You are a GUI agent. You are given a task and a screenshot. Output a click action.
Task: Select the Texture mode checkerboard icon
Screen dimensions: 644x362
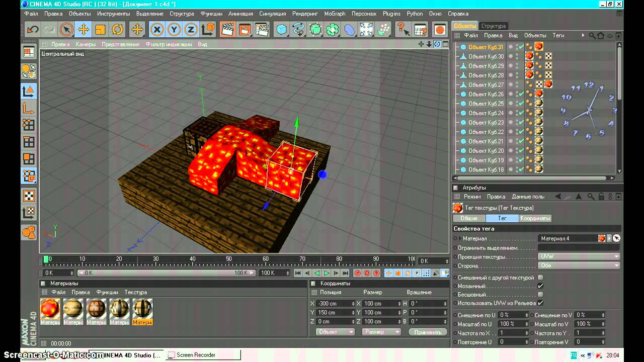coord(29,196)
